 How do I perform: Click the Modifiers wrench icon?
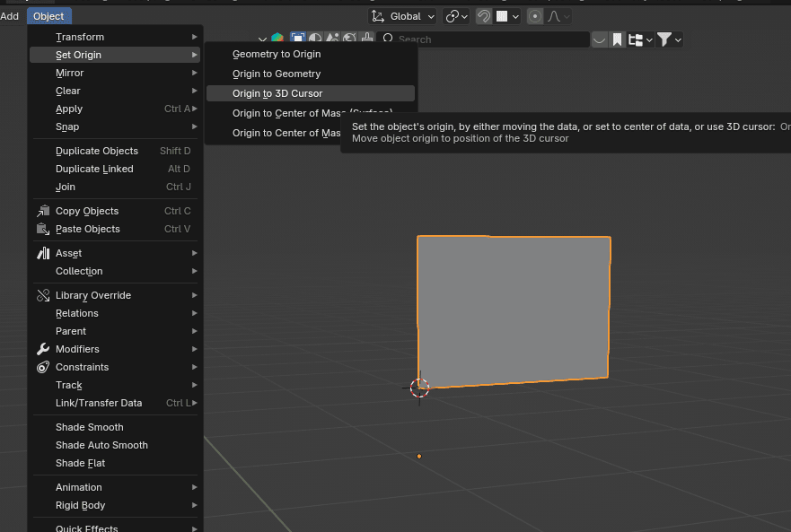click(43, 349)
